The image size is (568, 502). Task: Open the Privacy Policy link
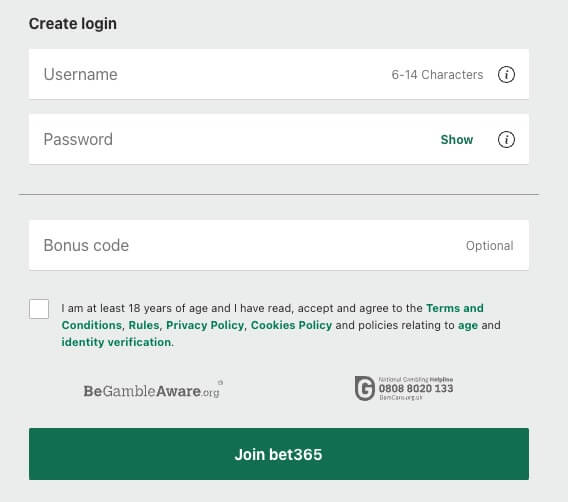205,325
